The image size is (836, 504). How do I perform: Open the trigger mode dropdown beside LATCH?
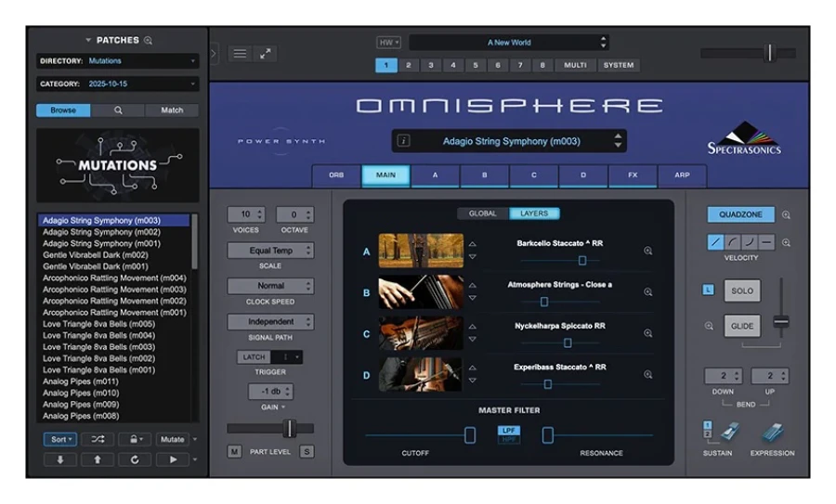[287, 357]
